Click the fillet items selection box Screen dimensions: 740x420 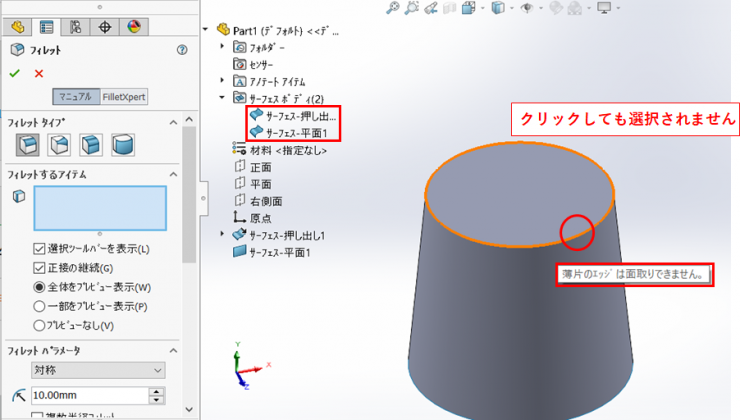[x=100, y=208]
